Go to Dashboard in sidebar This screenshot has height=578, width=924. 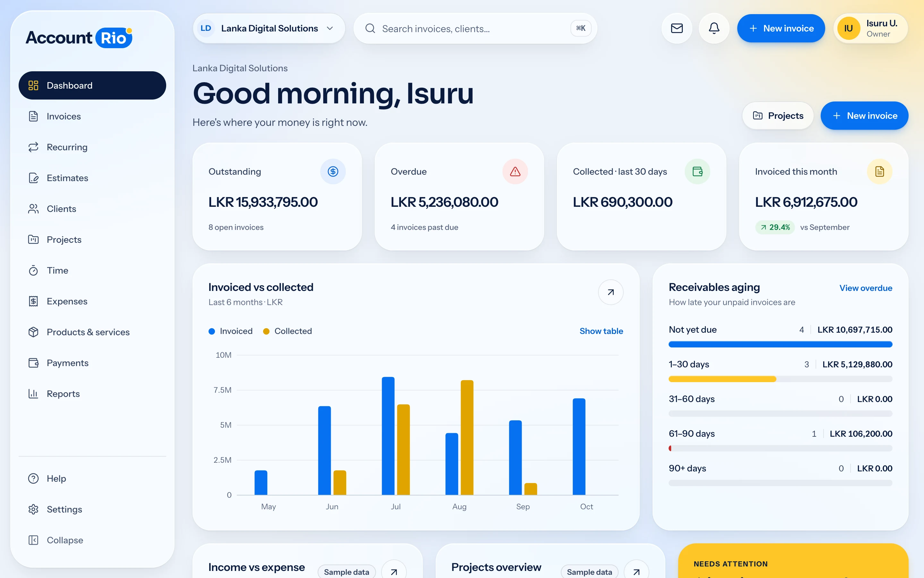click(x=92, y=85)
